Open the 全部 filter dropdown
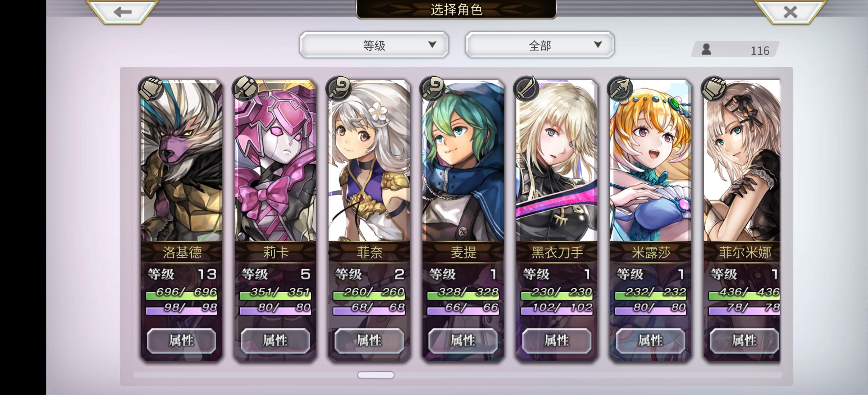Image resolution: width=868 pixels, height=395 pixels. [540, 45]
